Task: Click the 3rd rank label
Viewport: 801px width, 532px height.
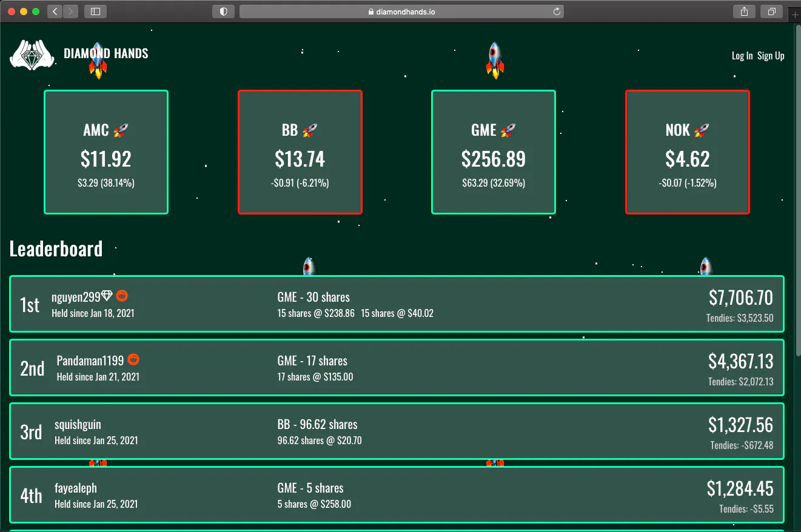Action: (x=32, y=432)
